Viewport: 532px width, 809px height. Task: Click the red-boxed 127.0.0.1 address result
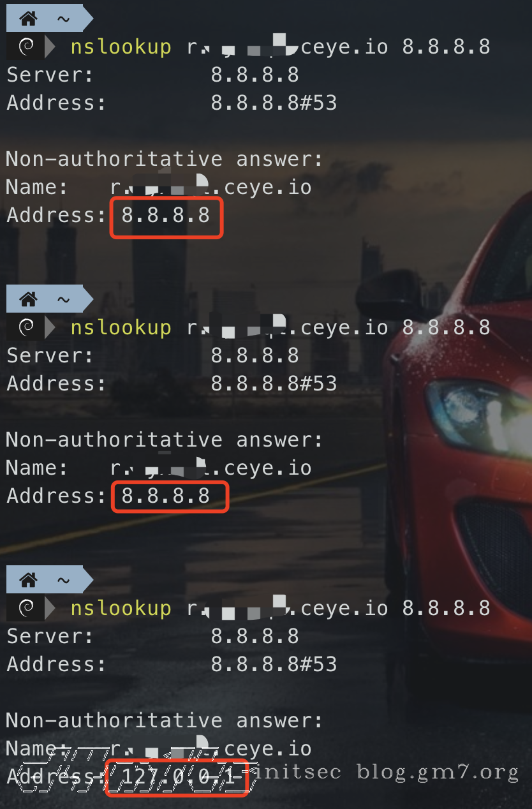tap(176, 777)
